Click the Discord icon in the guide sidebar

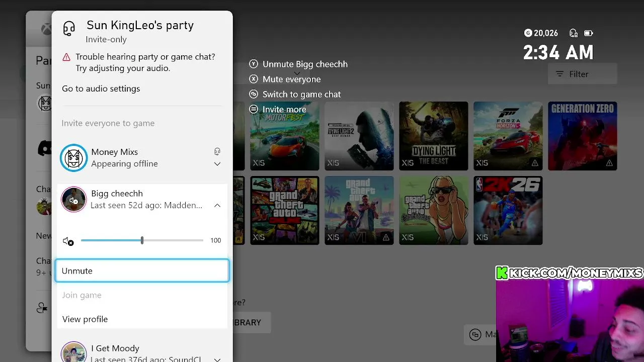point(45,148)
